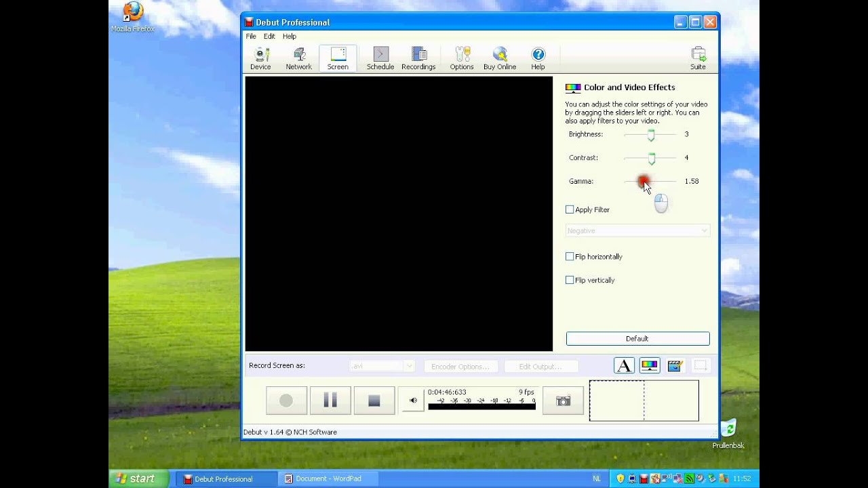
Task: Click the NL language indicator
Action: coord(597,479)
